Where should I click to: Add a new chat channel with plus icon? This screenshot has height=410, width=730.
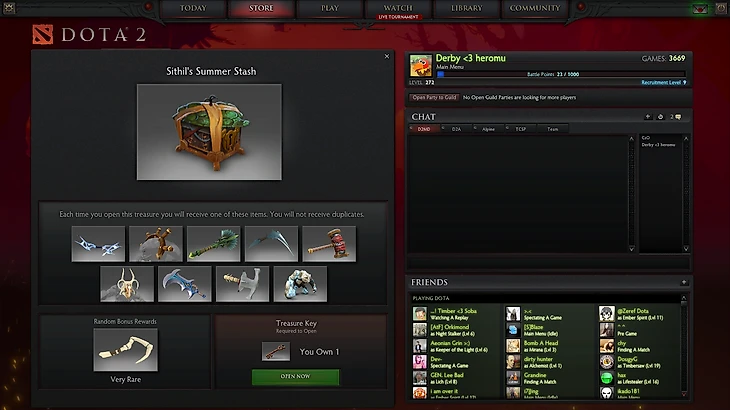(x=648, y=117)
